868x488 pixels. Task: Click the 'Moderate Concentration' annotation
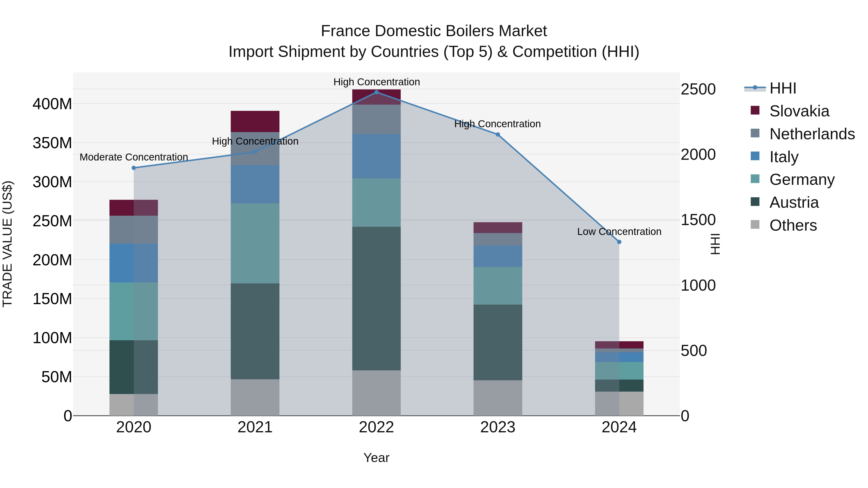coord(134,157)
